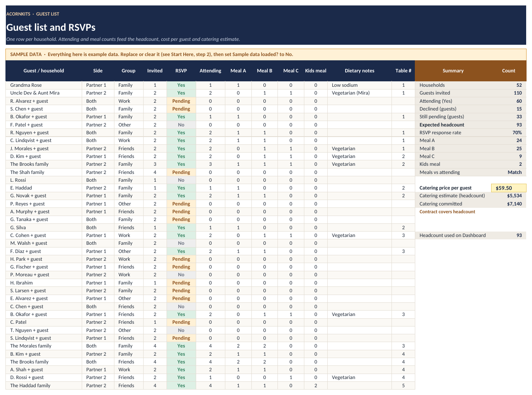Select the Meals vs attending Match value

(509, 172)
